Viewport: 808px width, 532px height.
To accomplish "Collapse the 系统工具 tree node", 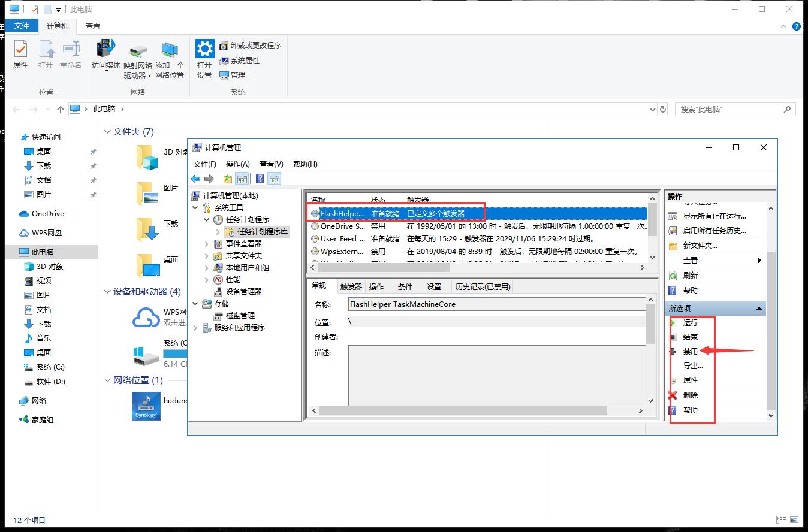I will pyautogui.click(x=195, y=207).
